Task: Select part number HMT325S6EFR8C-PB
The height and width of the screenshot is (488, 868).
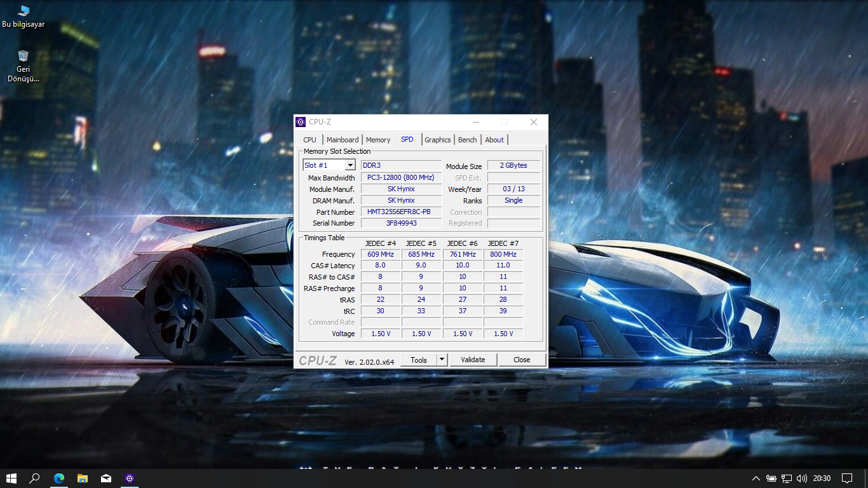Action: [x=401, y=212]
